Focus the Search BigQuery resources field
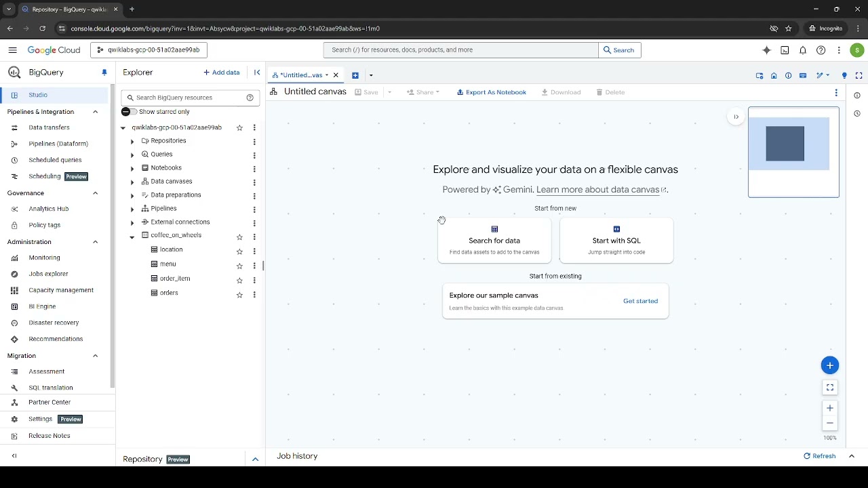The width and height of the screenshot is (868, 488). click(x=191, y=98)
